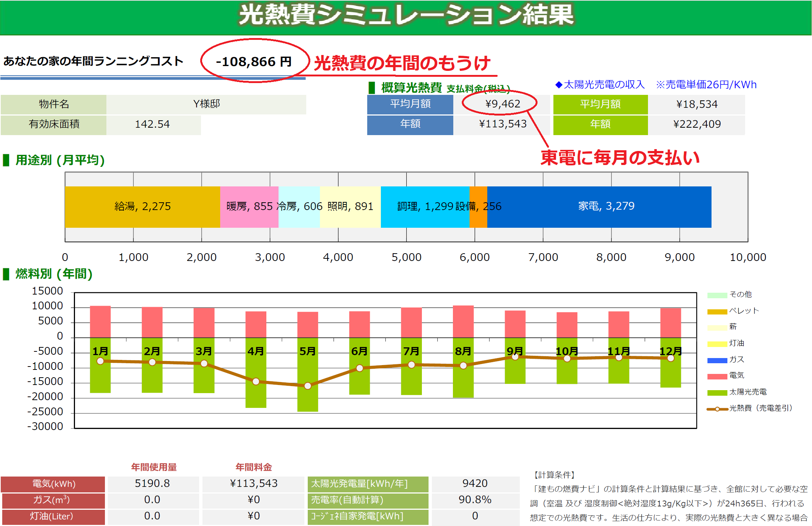
Task: Select the 有効床面積 label cell
Action: [54, 124]
